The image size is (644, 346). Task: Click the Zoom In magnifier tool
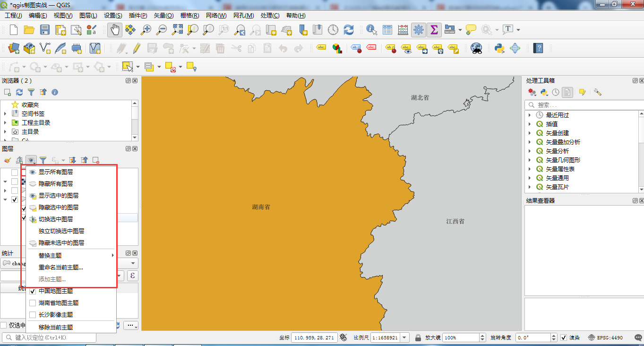pyautogui.click(x=146, y=30)
